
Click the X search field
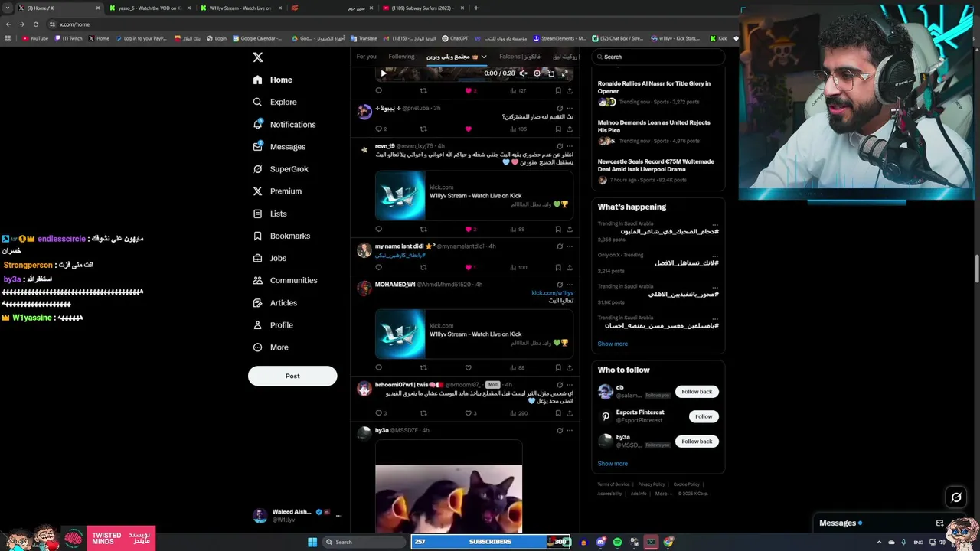(x=658, y=57)
